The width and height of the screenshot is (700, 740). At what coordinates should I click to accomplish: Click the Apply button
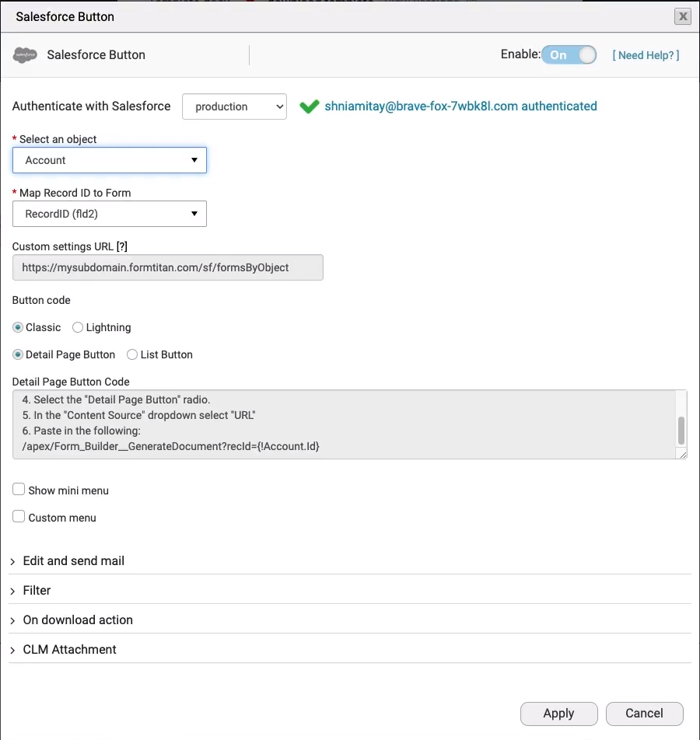tap(558, 713)
